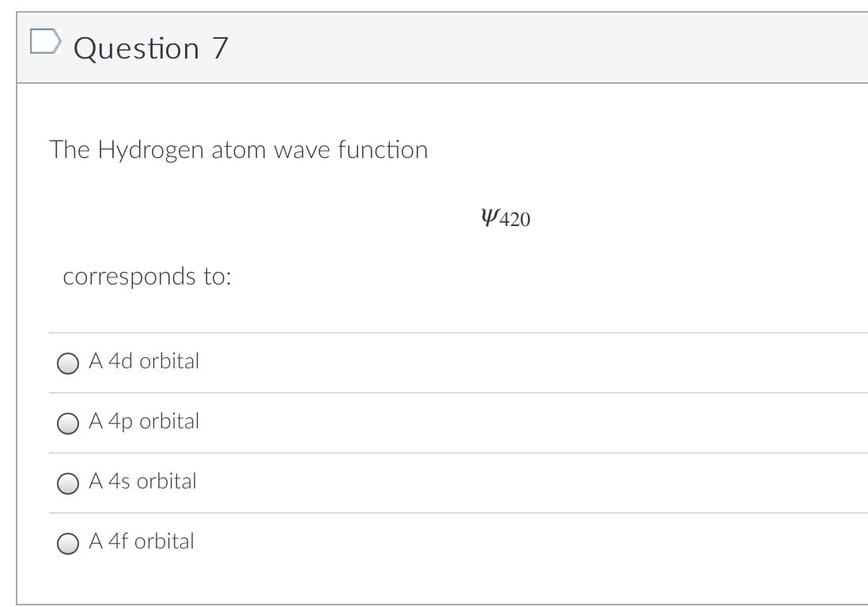Viewport: 868px width, 607px height.
Task: Click the word "orbital" in the 4f option
Action: point(164,541)
